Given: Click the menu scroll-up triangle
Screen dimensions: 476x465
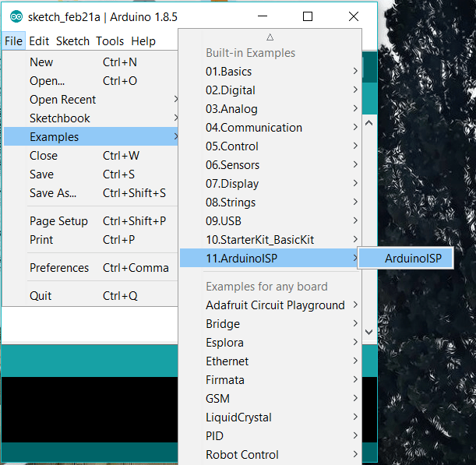Looking at the screenshot, I should [270, 37].
